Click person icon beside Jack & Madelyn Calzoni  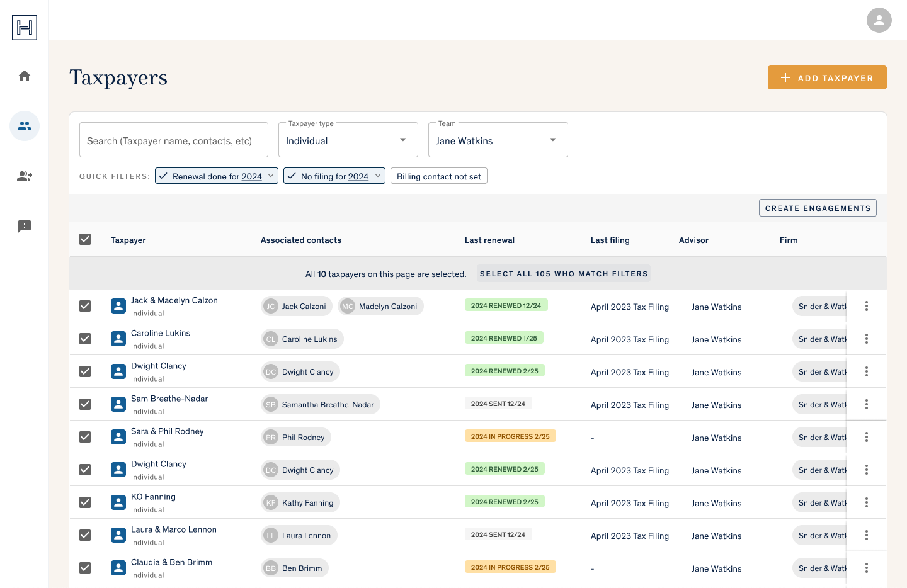click(118, 306)
